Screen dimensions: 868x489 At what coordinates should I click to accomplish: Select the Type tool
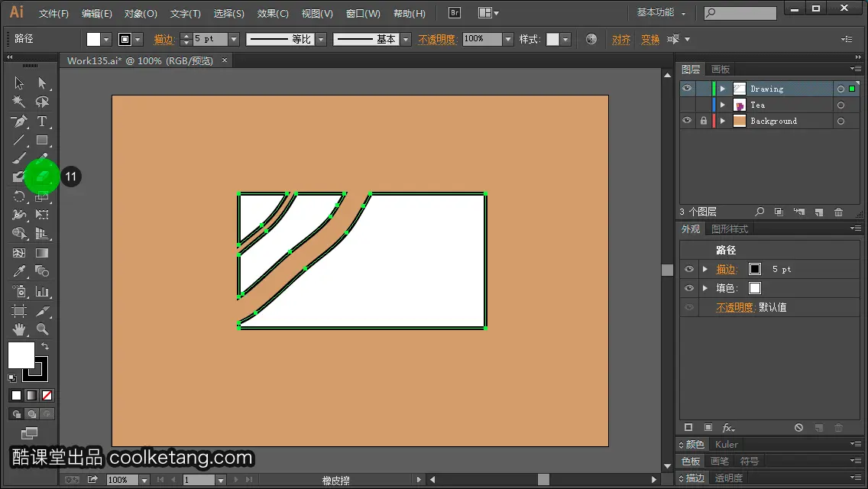tap(42, 121)
